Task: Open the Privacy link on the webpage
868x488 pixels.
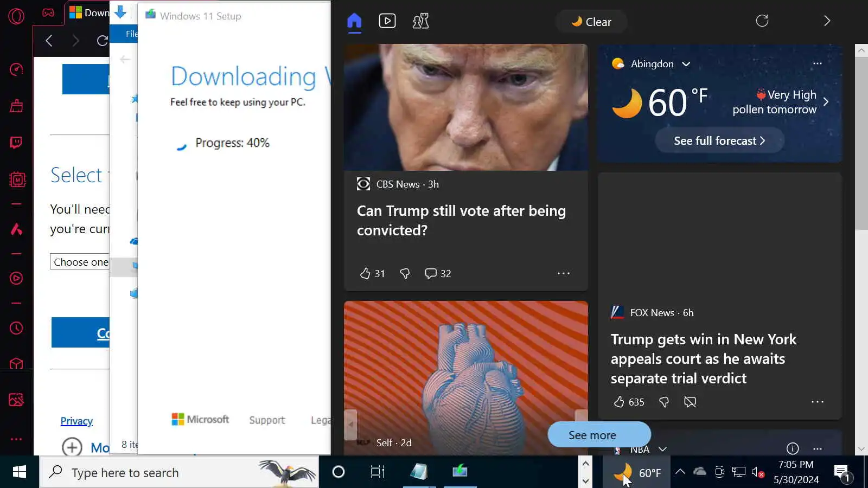Action: 76,421
